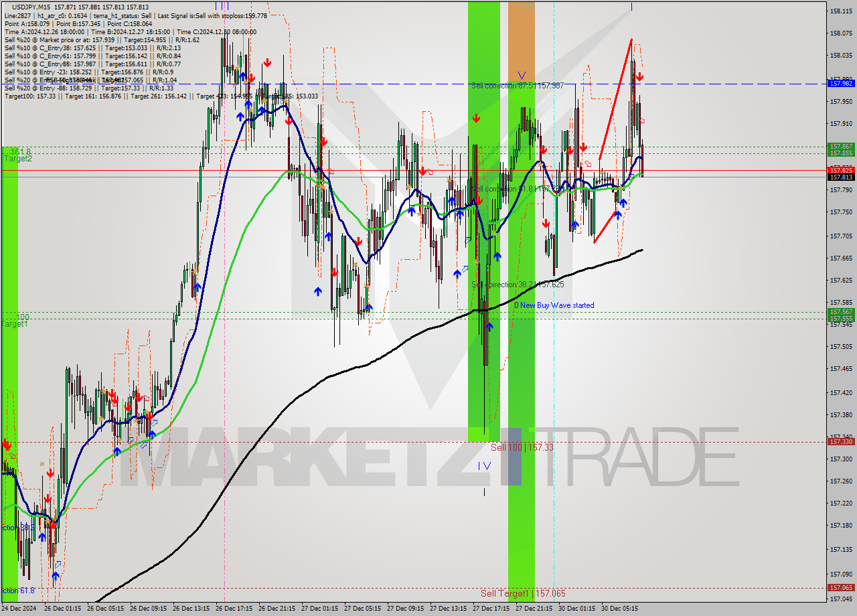Image resolution: width=857 pixels, height=616 pixels.
Task: Click the blue 157.982 price tag
Action: click(x=841, y=83)
